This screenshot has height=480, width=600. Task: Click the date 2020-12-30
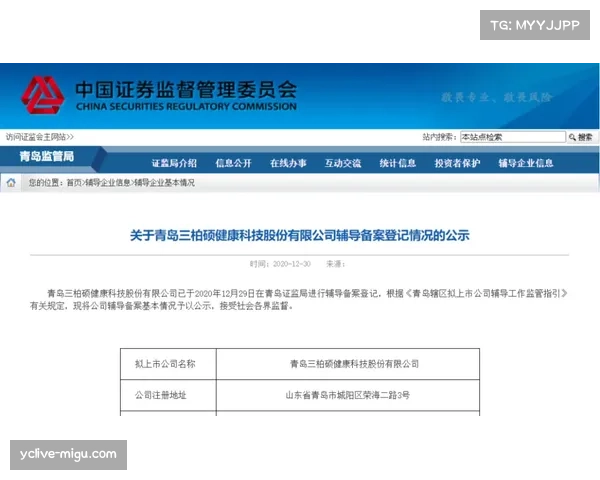pyautogui.click(x=292, y=264)
